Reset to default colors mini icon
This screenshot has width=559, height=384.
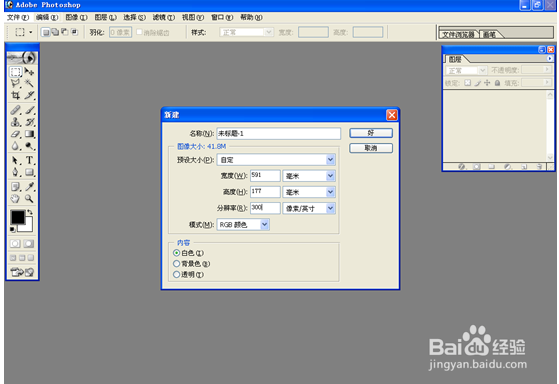click(12, 229)
